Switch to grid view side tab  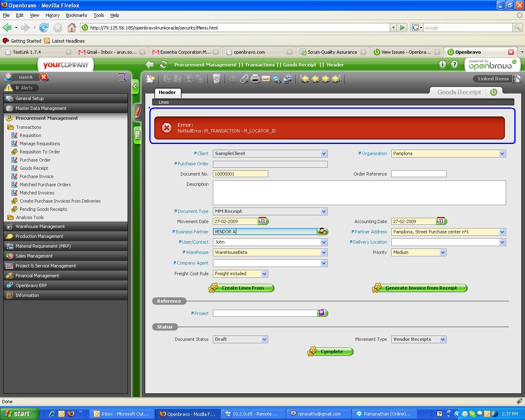137,135
